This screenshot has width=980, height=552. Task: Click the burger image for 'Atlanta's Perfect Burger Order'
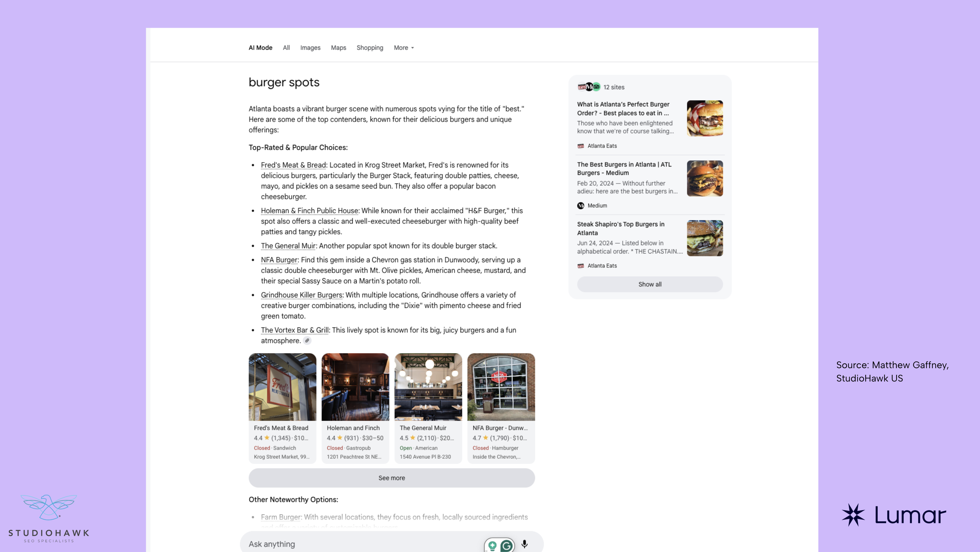[x=704, y=118]
